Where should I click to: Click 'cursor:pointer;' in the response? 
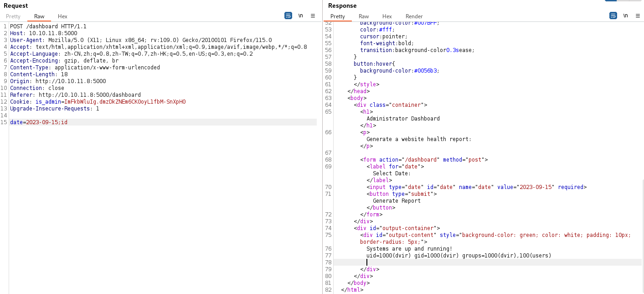pos(384,37)
